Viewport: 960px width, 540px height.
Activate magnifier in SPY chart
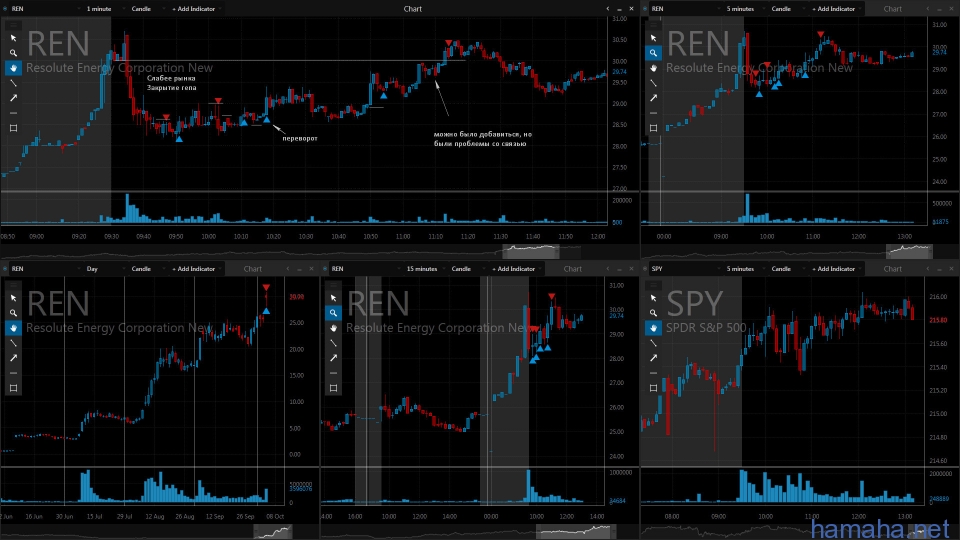pyautogui.click(x=653, y=313)
